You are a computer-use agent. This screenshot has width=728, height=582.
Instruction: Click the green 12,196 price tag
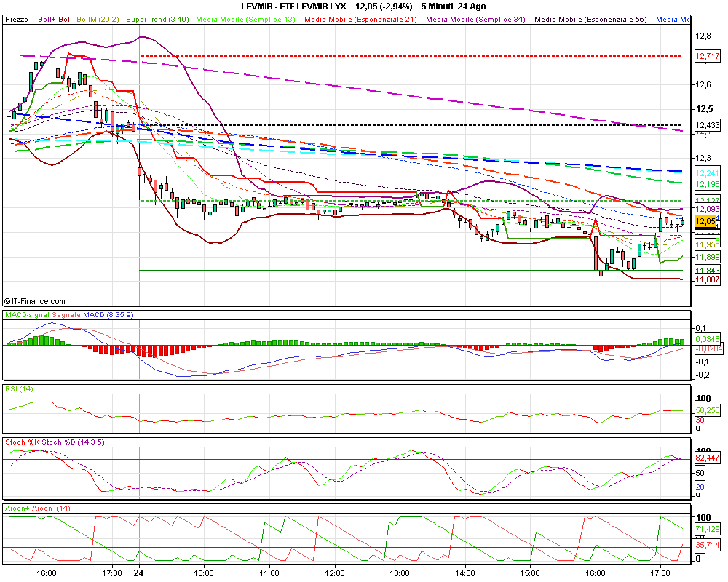[x=708, y=184]
